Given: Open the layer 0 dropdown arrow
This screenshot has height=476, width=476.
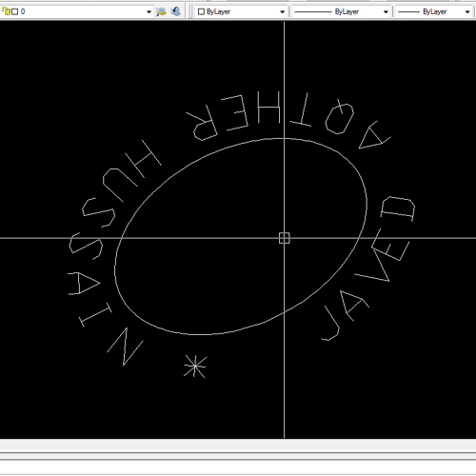Looking at the screenshot, I should (149, 11).
